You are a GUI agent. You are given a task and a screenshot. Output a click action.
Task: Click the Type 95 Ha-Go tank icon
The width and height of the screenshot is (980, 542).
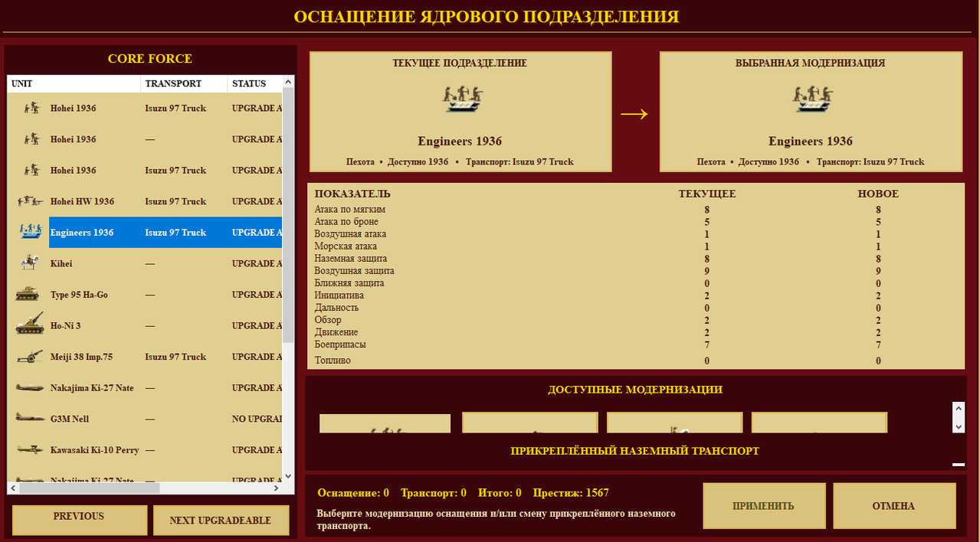click(28, 294)
